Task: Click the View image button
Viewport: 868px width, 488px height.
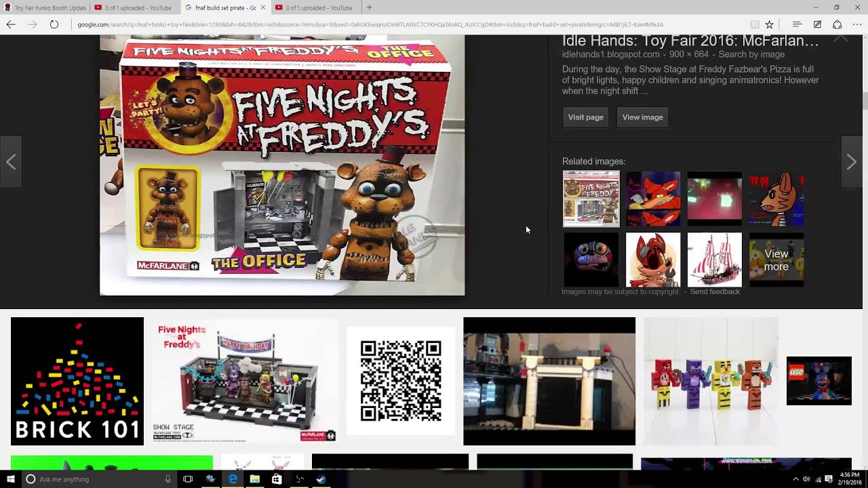Action: [x=643, y=117]
